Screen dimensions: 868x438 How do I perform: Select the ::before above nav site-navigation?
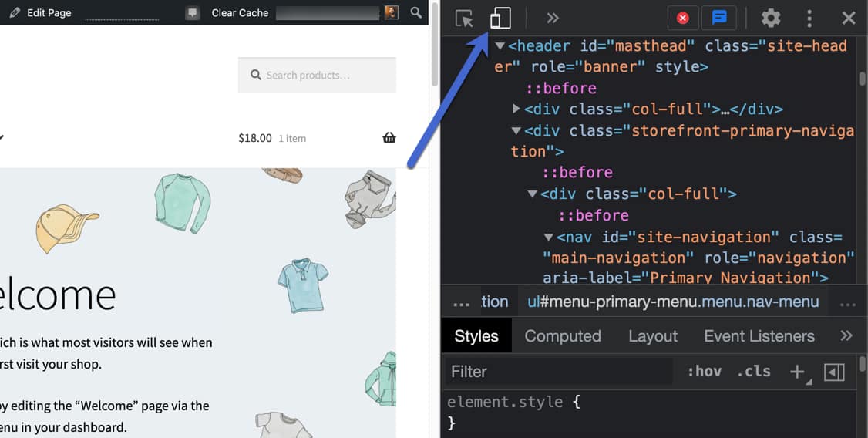coord(594,215)
